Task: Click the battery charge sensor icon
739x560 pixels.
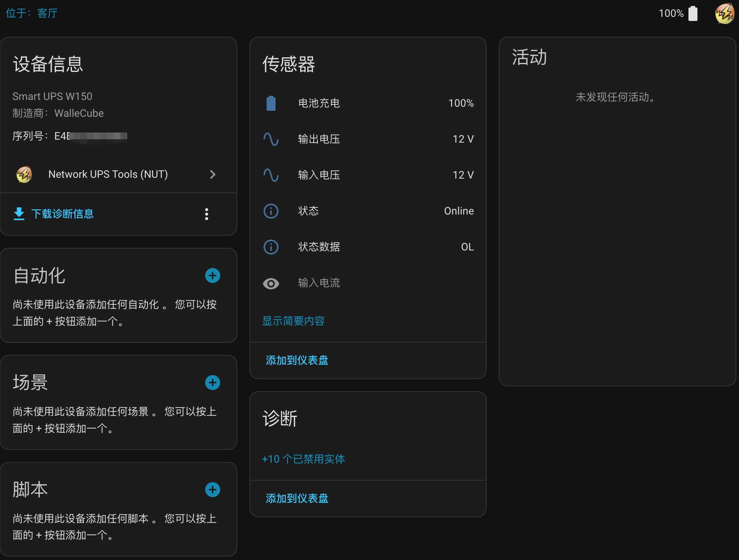Action: point(271,103)
